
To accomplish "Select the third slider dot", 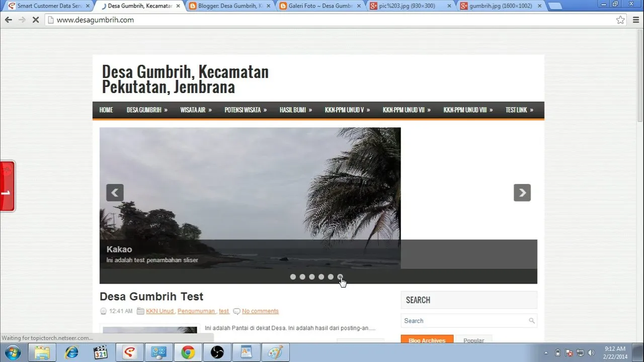I will click(x=312, y=277).
